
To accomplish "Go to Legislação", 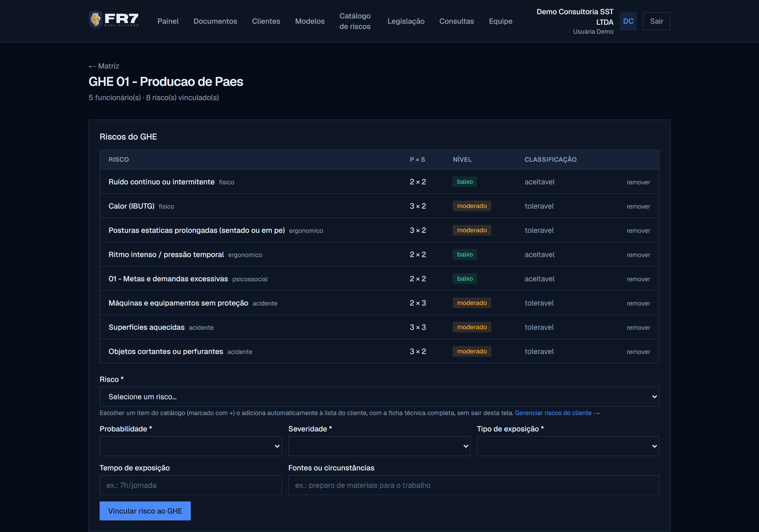I will click(x=406, y=21).
